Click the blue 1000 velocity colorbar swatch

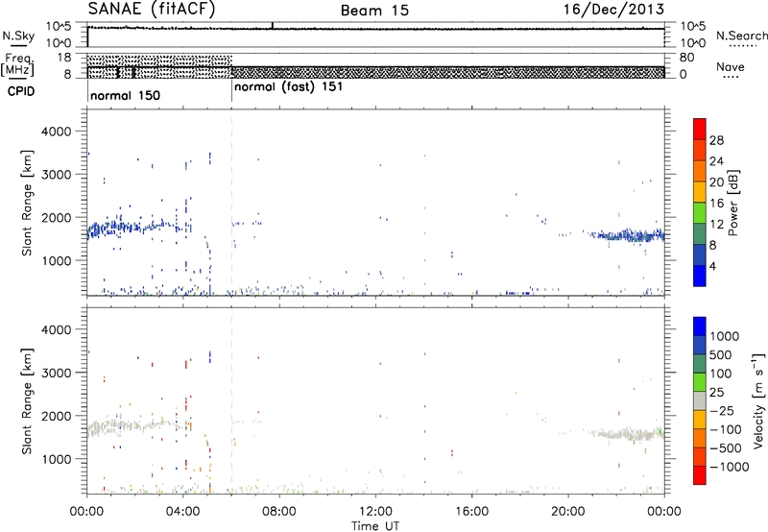point(700,326)
